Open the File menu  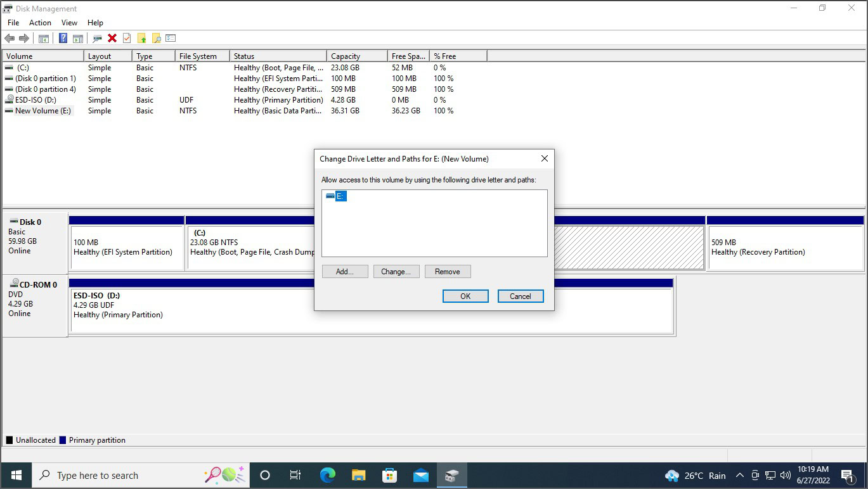13,23
